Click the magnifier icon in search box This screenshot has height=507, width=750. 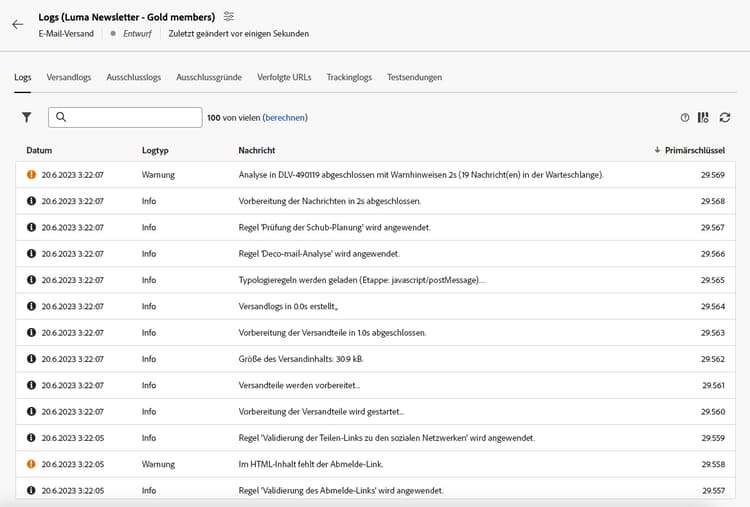[x=61, y=117]
